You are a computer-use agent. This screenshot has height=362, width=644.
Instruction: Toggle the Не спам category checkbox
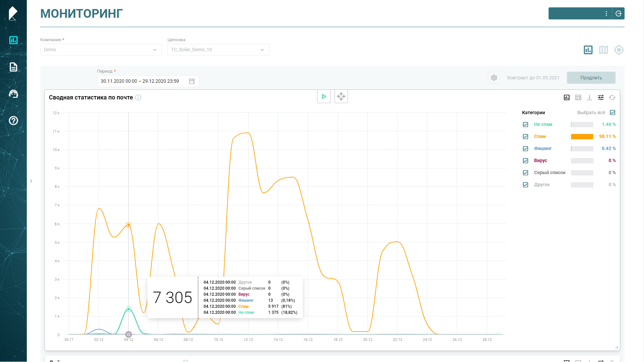point(525,125)
